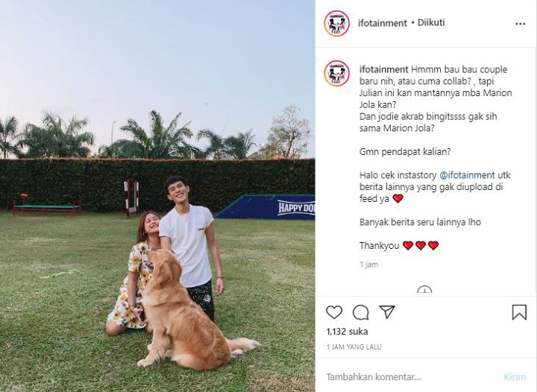The height and width of the screenshot is (392, 537).
Task: Click the Happy Dog banner in photo
Action: click(x=266, y=207)
